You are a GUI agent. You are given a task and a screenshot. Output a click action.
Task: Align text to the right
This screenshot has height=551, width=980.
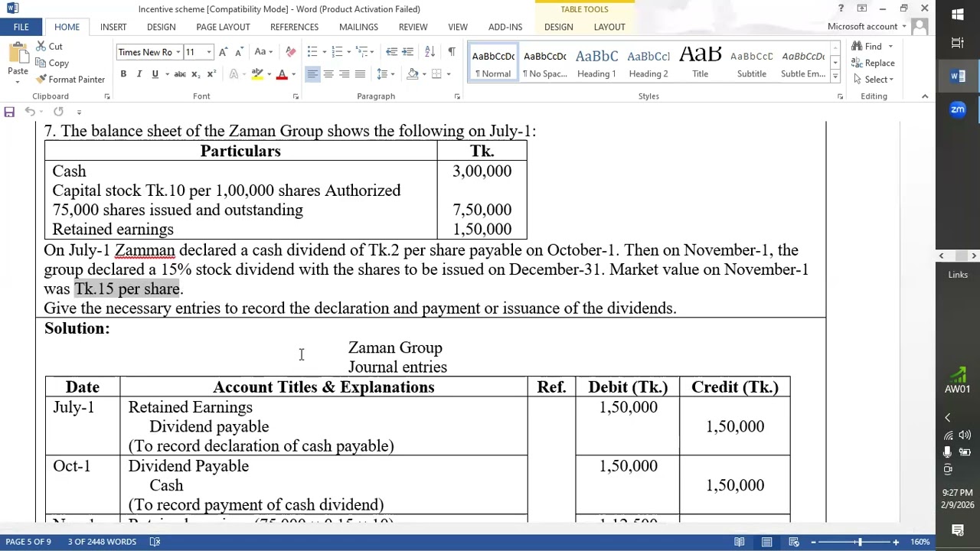(344, 74)
